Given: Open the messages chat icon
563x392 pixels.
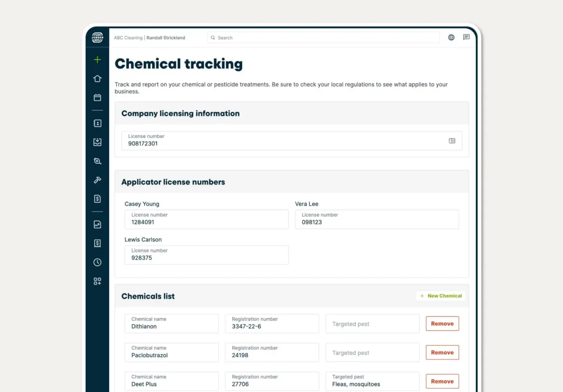Looking at the screenshot, I should [466, 37].
